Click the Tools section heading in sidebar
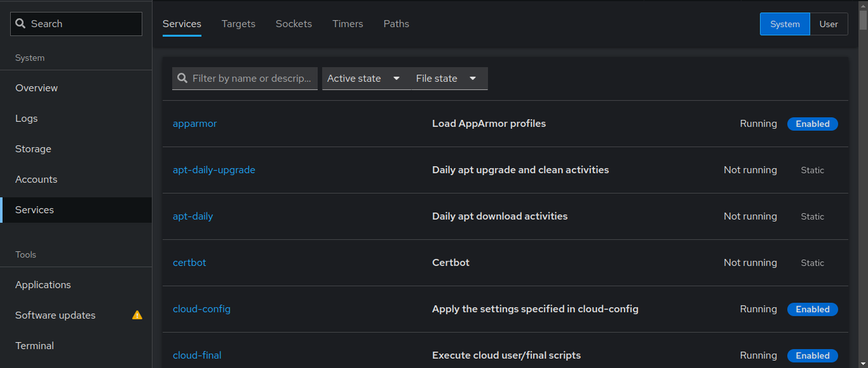This screenshot has height=368, width=868. coord(26,255)
